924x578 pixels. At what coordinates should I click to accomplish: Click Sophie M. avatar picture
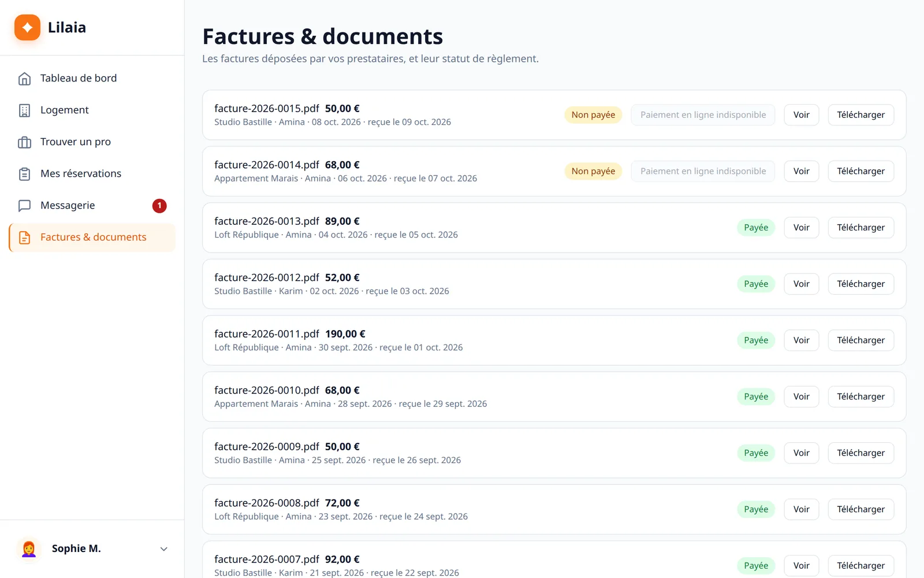click(29, 549)
